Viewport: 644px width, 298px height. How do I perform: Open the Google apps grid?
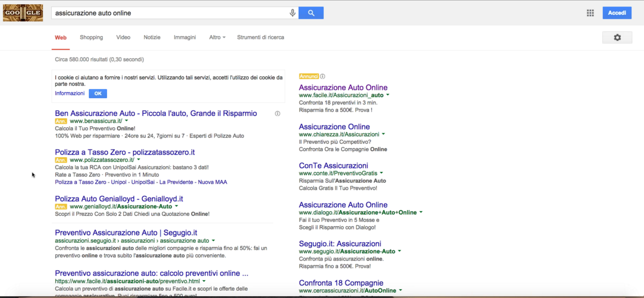point(590,13)
